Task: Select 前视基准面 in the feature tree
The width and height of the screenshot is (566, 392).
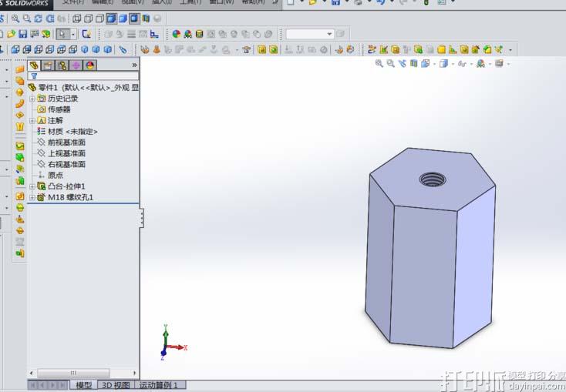Action: click(x=66, y=142)
